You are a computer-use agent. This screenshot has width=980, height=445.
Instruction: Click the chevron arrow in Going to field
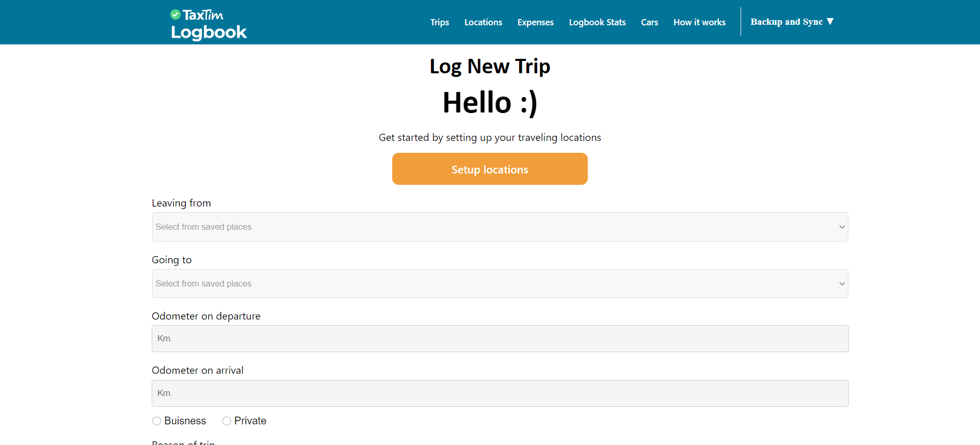842,284
